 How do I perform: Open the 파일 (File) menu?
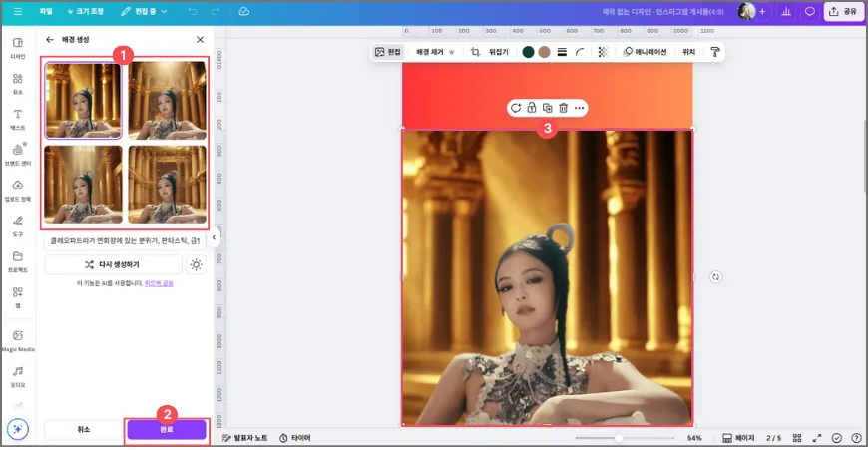click(46, 12)
